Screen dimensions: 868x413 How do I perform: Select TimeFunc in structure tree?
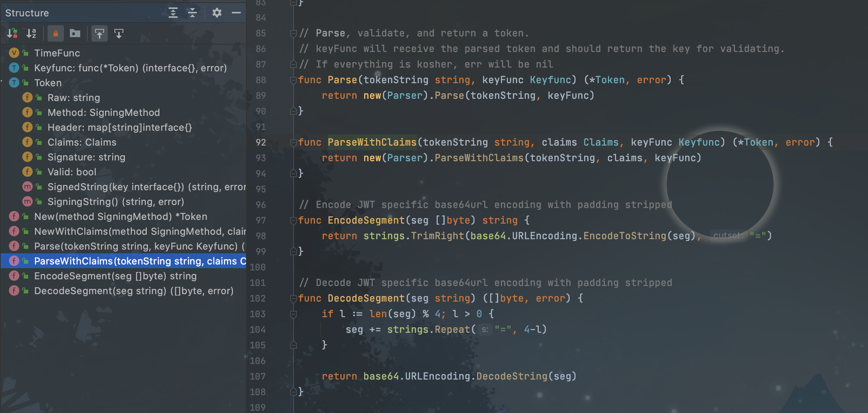pyautogui.click(x=57, y=53)
